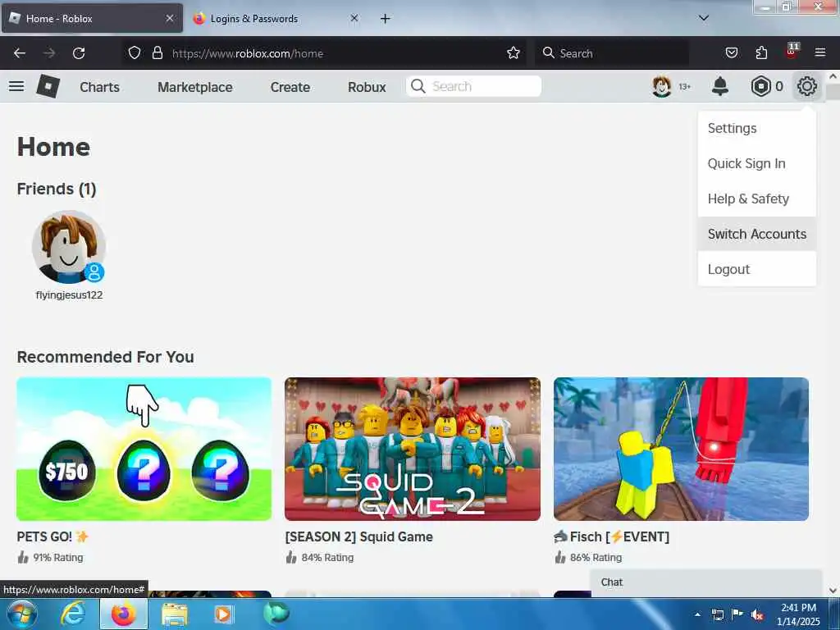Open Windows Explorer folder on taskbar
Image resolution: width=840 pixels, height=630 pixels.
click(174, 615)
